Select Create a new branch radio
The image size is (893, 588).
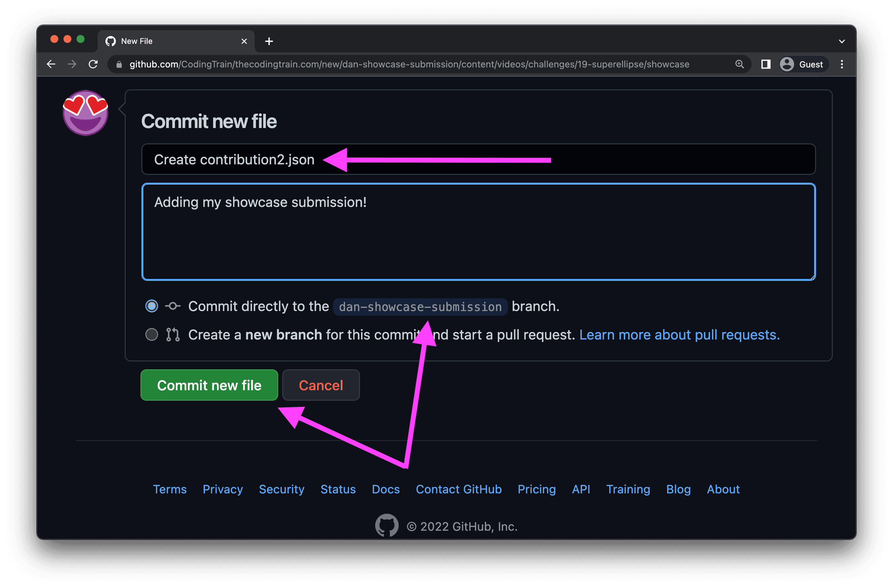[x=152, y=334]
